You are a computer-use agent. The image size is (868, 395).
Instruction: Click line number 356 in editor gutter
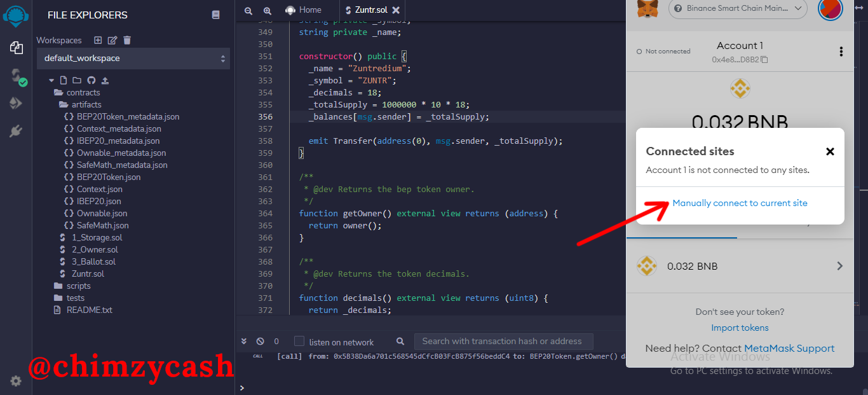click(266, 117)
